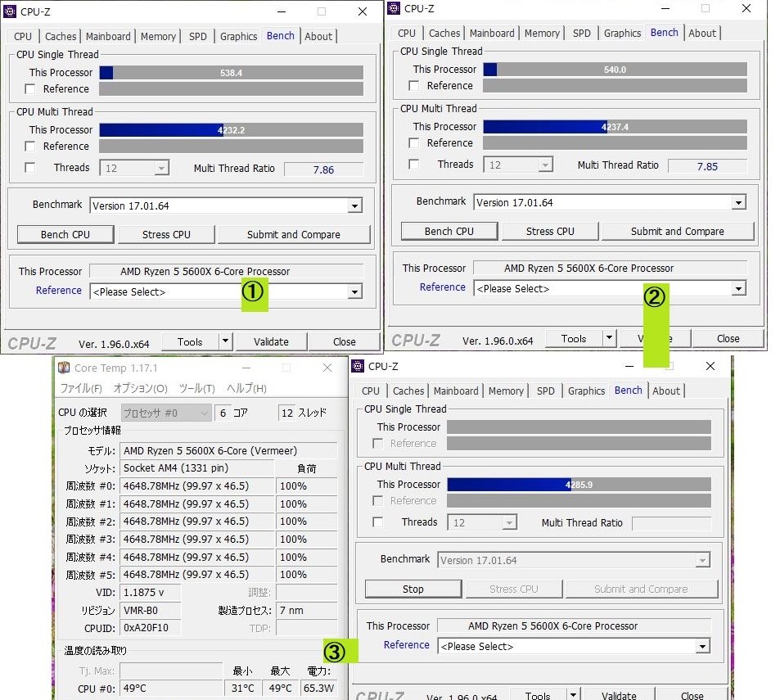Open Benchmark version dropdown in top-left CPU-Z
This screenshot has width=780, height=700.
354,206
